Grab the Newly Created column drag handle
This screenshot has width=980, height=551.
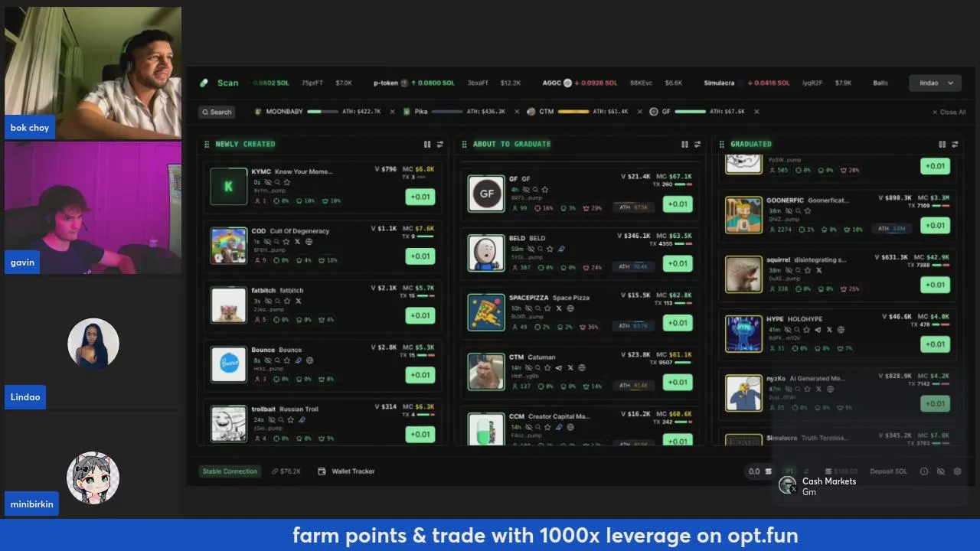click(207, 144)
